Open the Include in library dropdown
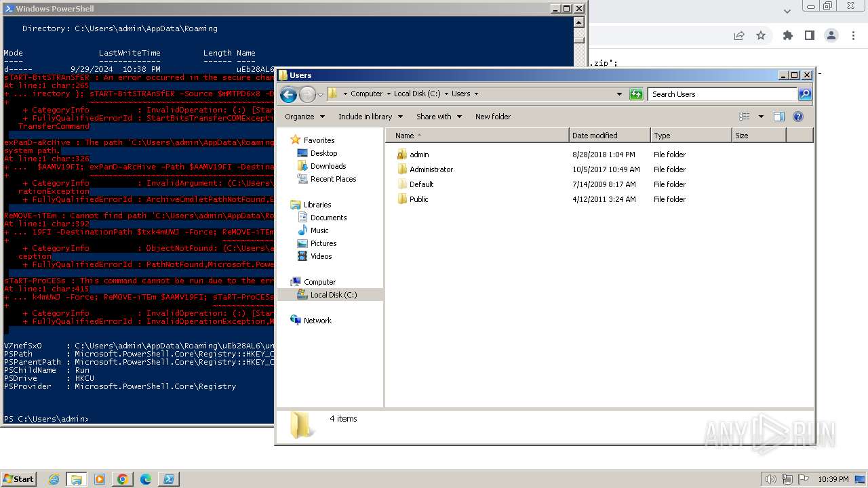Screen dimensions: 868x488 (370, 117)
